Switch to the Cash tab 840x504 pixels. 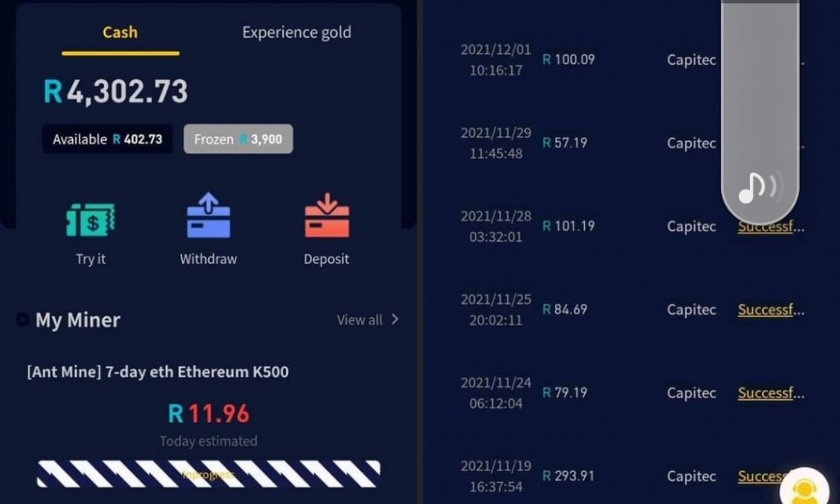[x=120, y=33]
